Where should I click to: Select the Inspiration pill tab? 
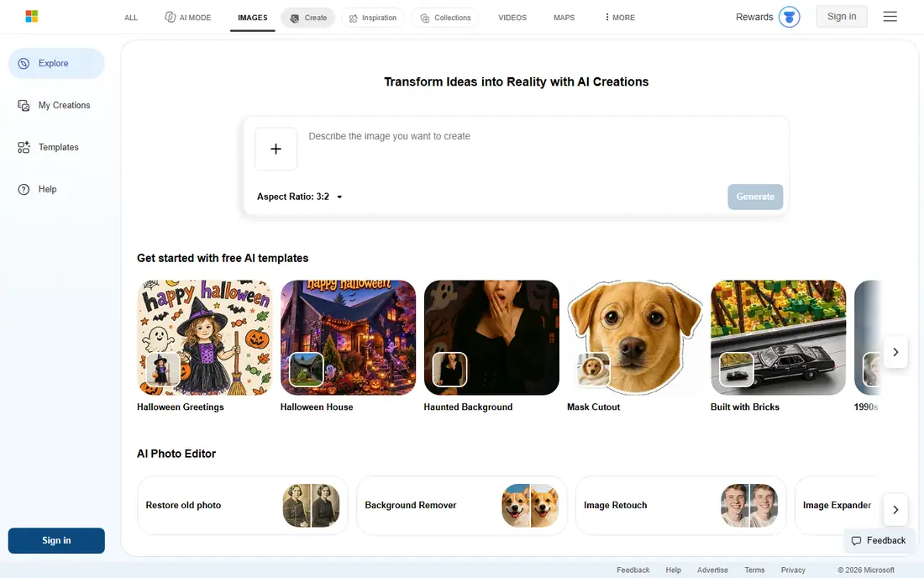click(373, 18)
